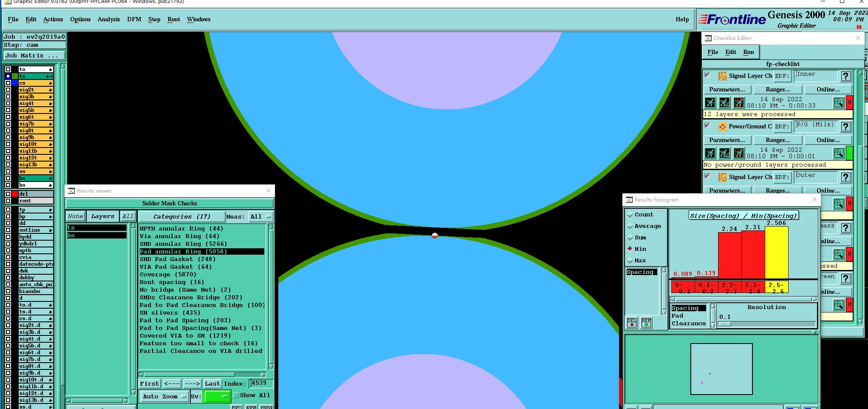Viewport: 868px width, 409px height.
Task: Open green Sv severity dropdown
Action: tap(217, 396)
